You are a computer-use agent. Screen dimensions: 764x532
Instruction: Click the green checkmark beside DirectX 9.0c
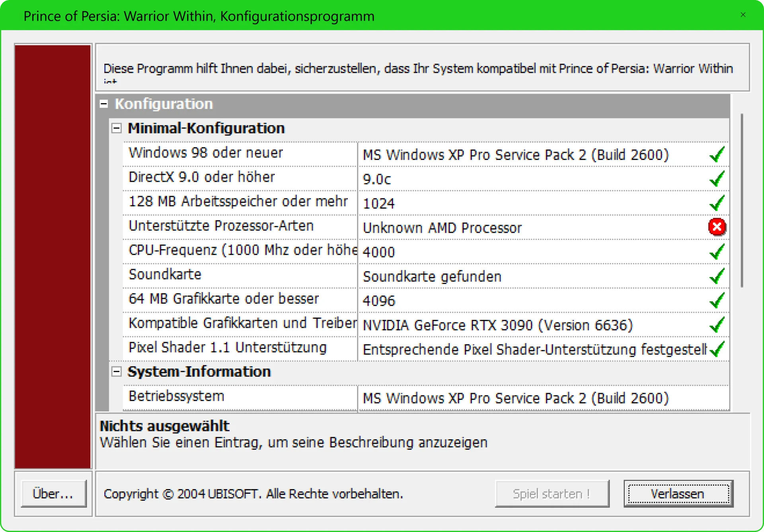tap(717, 179)
